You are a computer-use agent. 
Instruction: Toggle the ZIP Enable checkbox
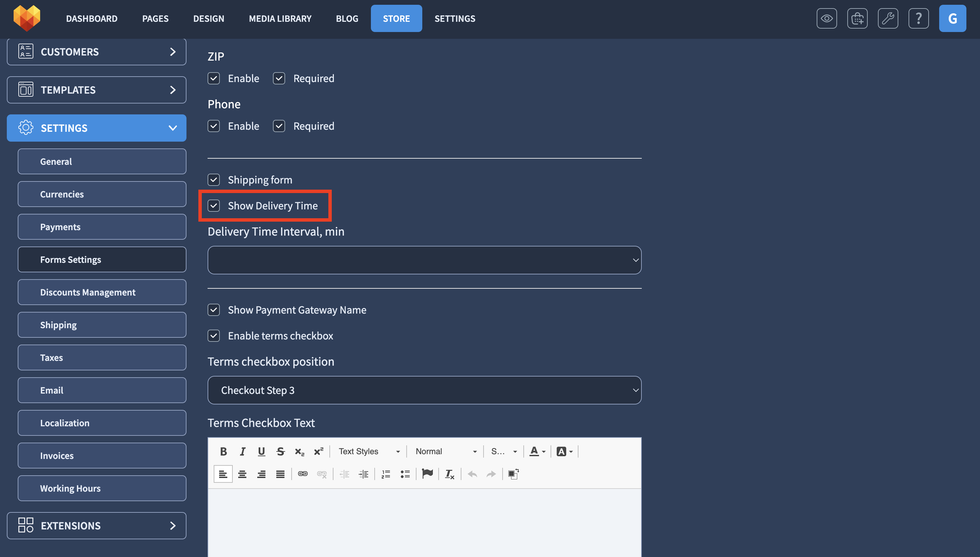(x=214, y=78)
